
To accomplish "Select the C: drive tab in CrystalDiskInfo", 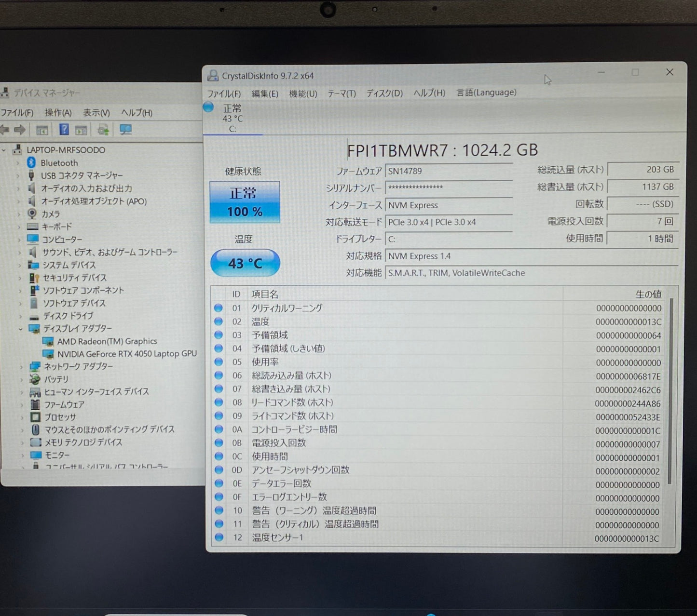I will pos(232,118).
